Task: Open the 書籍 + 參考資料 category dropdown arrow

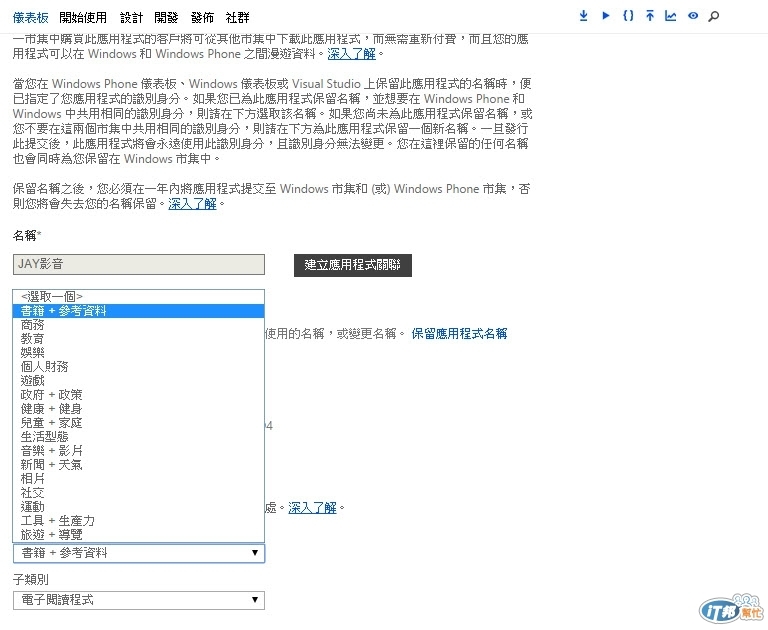Action: (255, 553)
